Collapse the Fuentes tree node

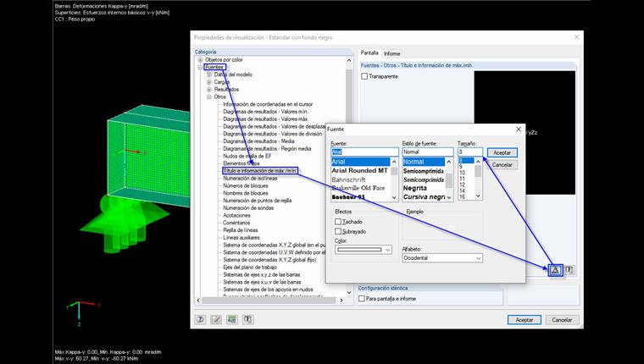point(201,68)
